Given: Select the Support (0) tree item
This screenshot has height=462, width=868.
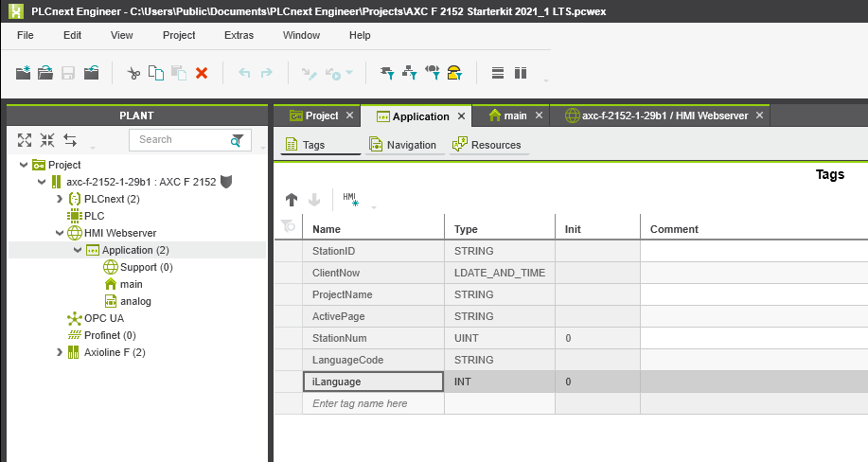Looking at the screenshot, I should [138, 268].
